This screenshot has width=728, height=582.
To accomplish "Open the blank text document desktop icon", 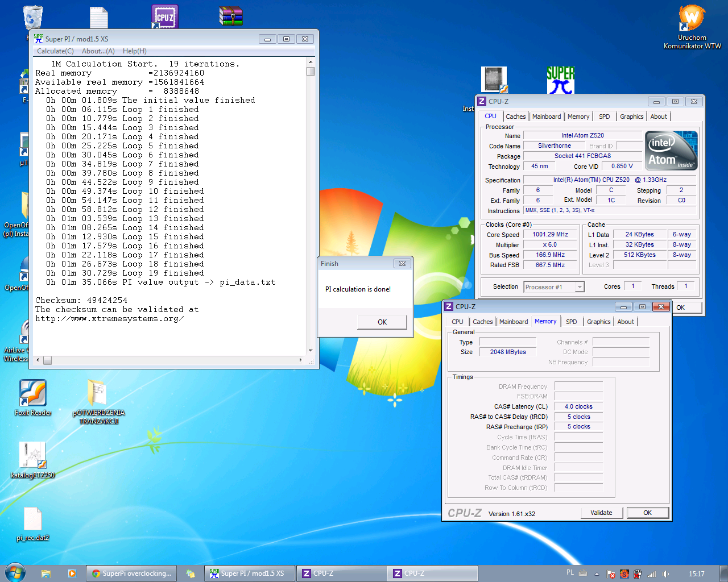I will (99, 17).
